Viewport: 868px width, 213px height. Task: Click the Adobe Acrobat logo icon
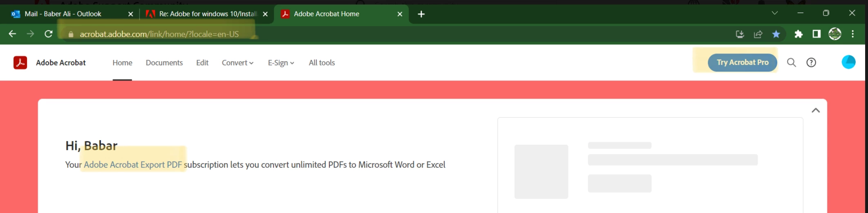click(20, 63)
